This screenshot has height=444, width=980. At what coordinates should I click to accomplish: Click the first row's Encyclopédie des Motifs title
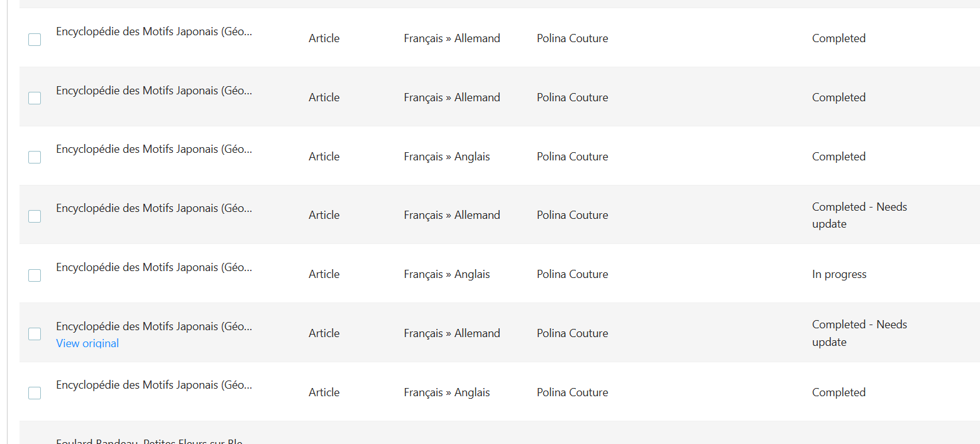(x=154, y=31)
